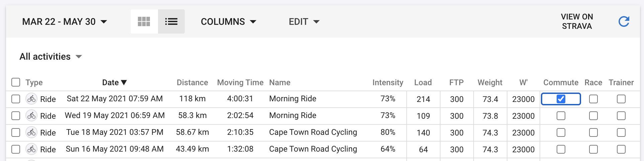Open the Cape Town Road Cycling 80% intensity ride
This screenshot has width=644, height=161.
[313, 132]
